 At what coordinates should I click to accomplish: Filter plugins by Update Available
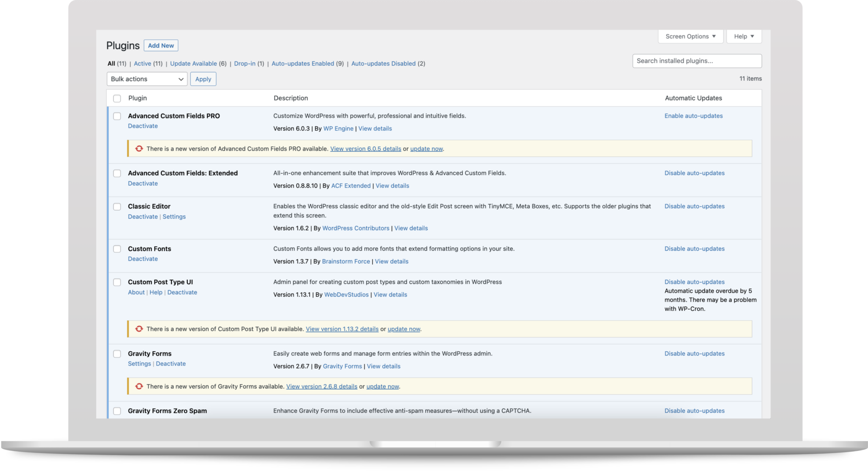(193, 64)
